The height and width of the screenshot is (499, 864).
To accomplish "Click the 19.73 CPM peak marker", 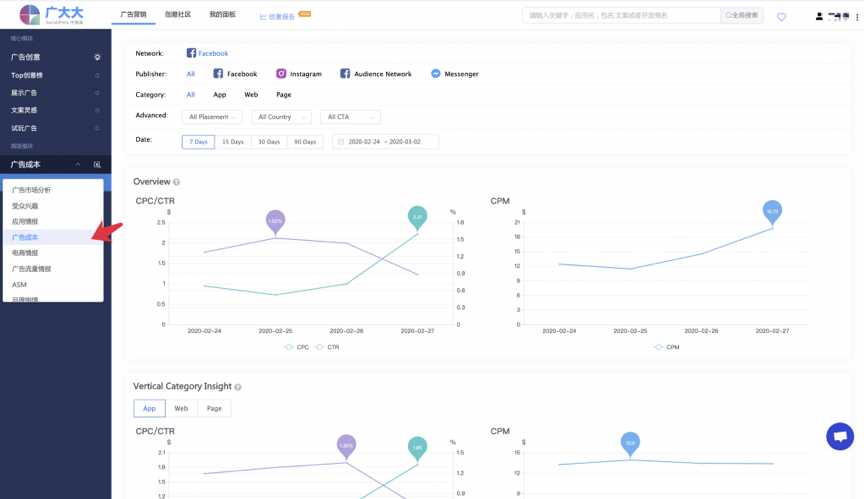I will [x=773, y=212].
